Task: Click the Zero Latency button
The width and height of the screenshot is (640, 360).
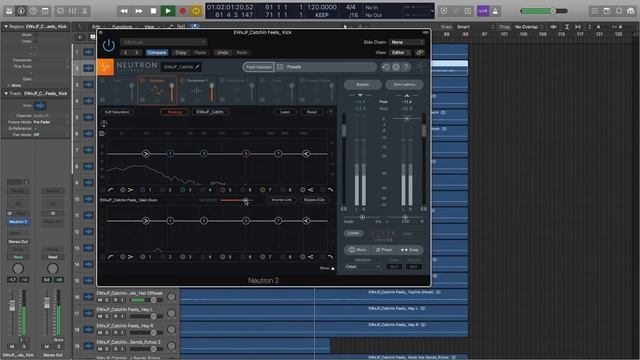Action: [x=404, y=84]
